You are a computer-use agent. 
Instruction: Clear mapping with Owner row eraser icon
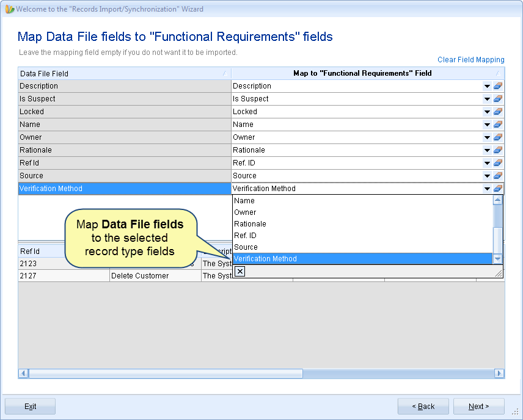(x=498, y=137)
